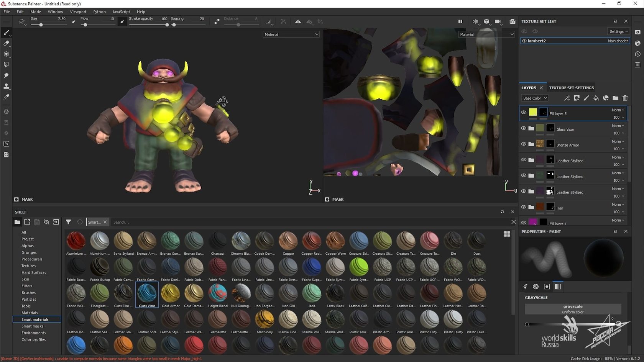Open the Base Color channel dropdown
The image size is (644, 362).
tap(534, 98)
